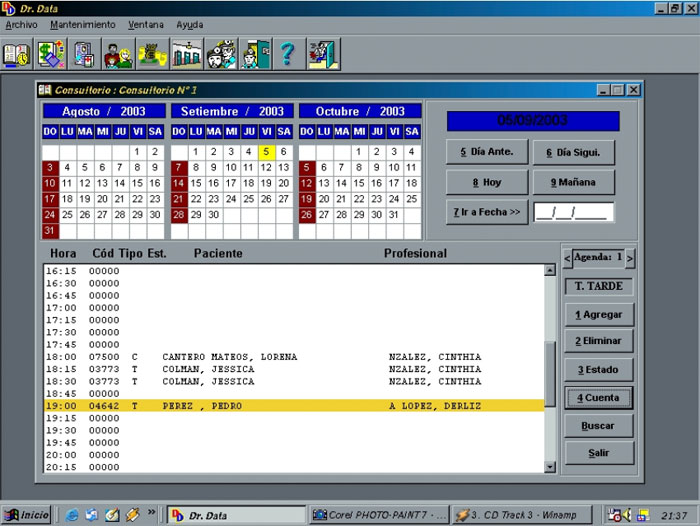Click the Dr. Data application title icon

pyautogui.click(x=8, y=8)
